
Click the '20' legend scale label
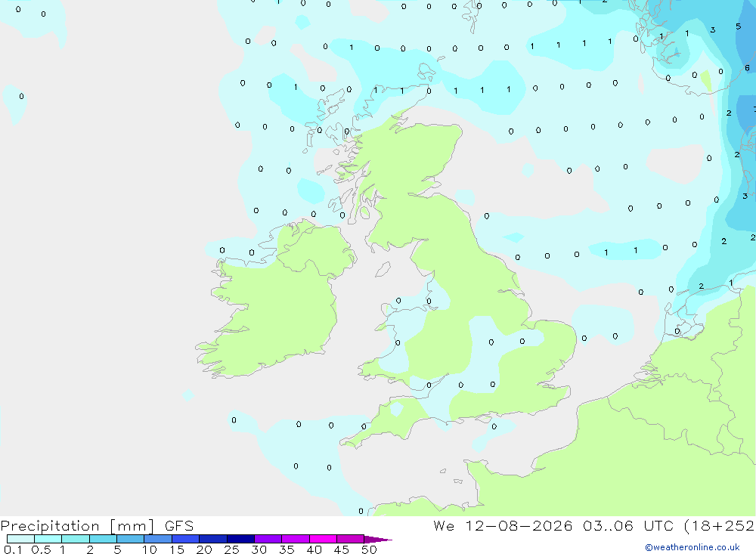click(204, 549)
